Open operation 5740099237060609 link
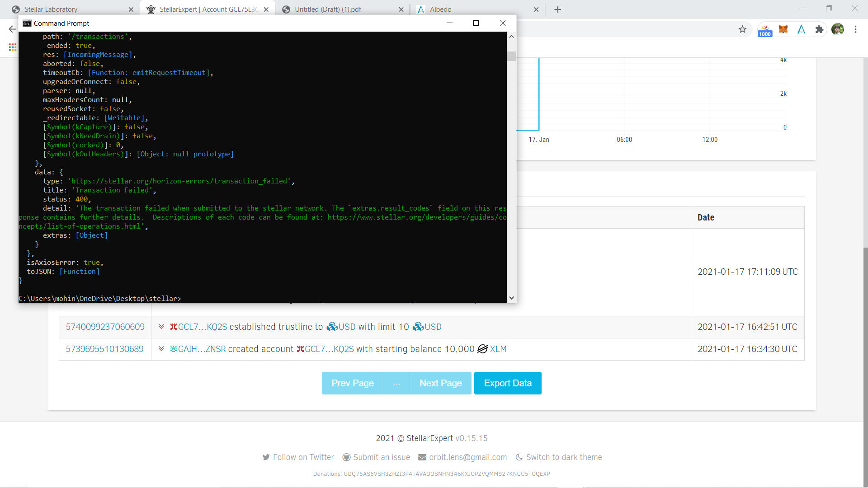This screenshot has width=868, height=488. [105, 327]
